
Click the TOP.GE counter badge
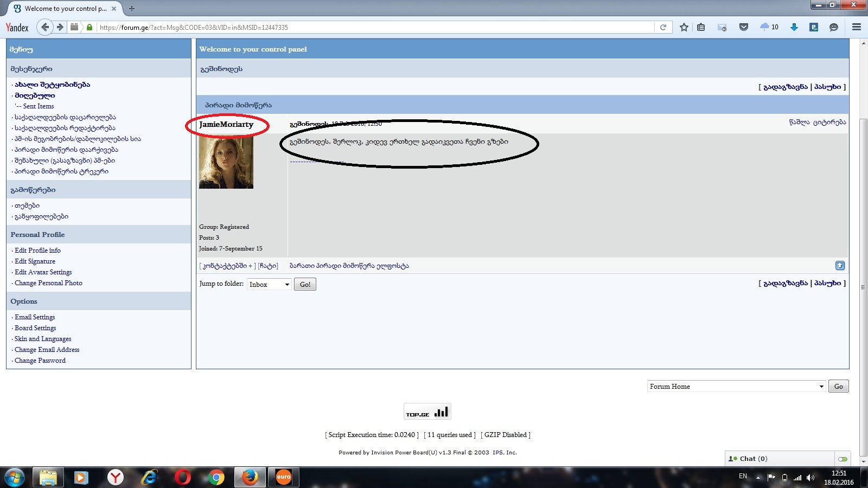tap(427, 412)
